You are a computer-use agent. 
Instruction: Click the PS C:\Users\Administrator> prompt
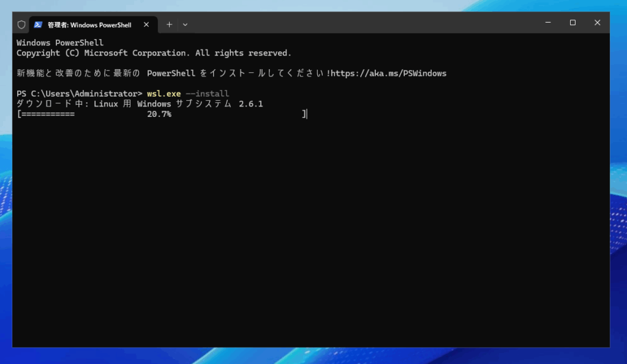click(x=79, y=94)
